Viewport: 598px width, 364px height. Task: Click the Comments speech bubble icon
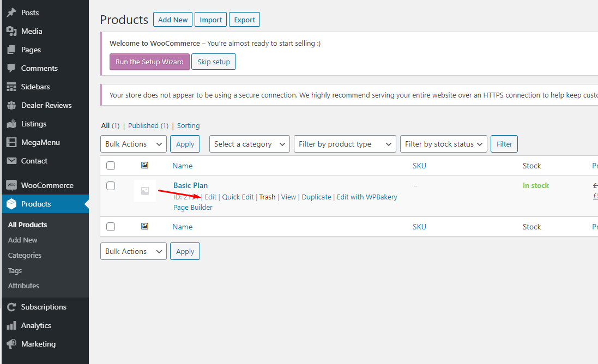click(x=11, y=68)
